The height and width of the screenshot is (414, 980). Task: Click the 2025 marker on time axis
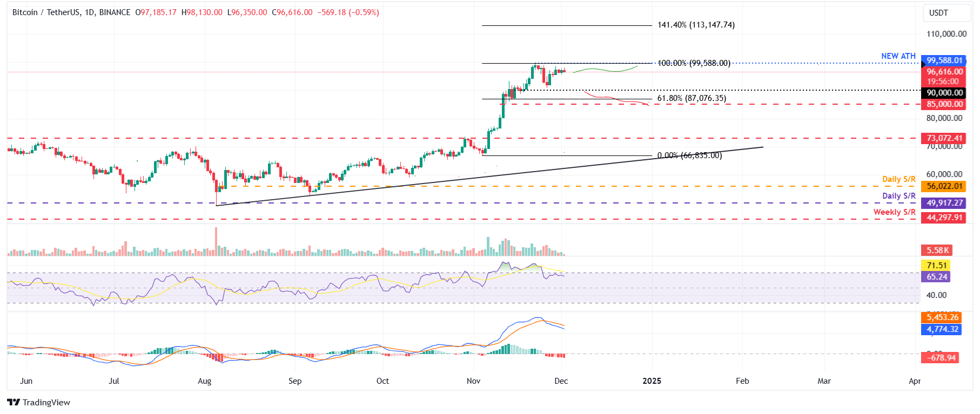coord(652,381)
